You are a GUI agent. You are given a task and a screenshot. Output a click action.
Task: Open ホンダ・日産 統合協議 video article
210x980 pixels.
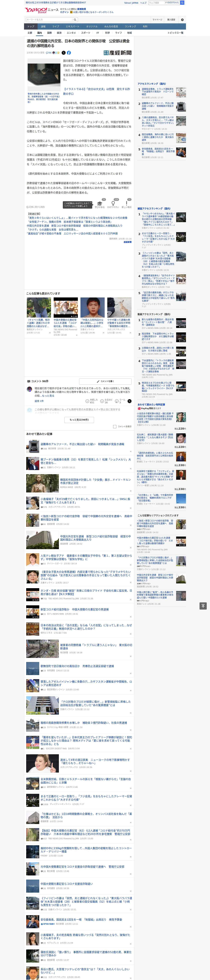[86, 592]
